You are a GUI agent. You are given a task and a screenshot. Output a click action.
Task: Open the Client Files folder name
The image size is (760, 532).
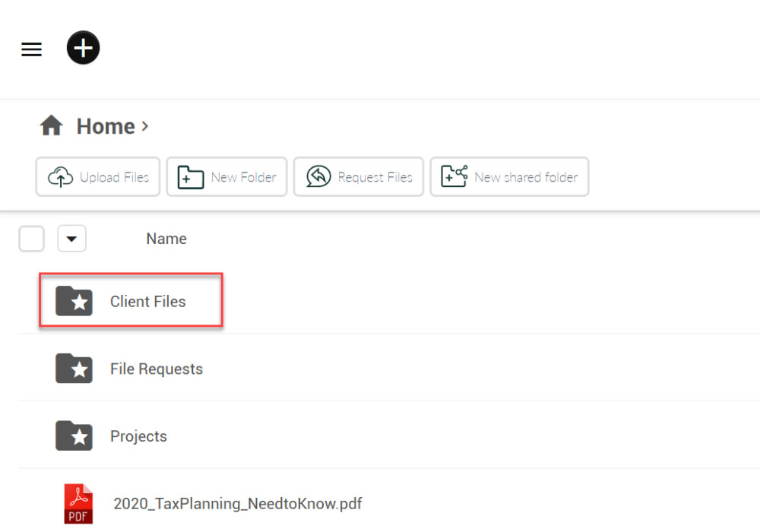pos(147,302)
